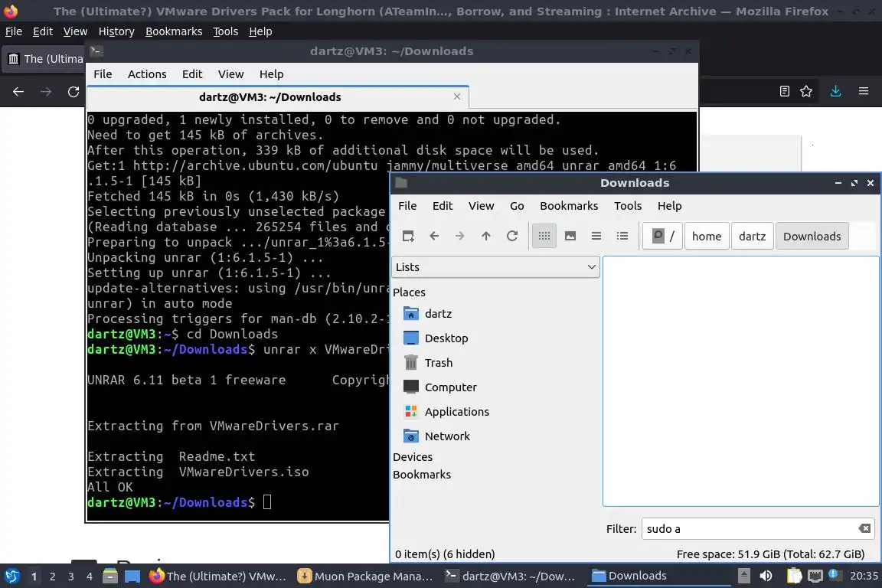Open Go menu in file manager
Screen dimensions: 882x588
[517, 206]
